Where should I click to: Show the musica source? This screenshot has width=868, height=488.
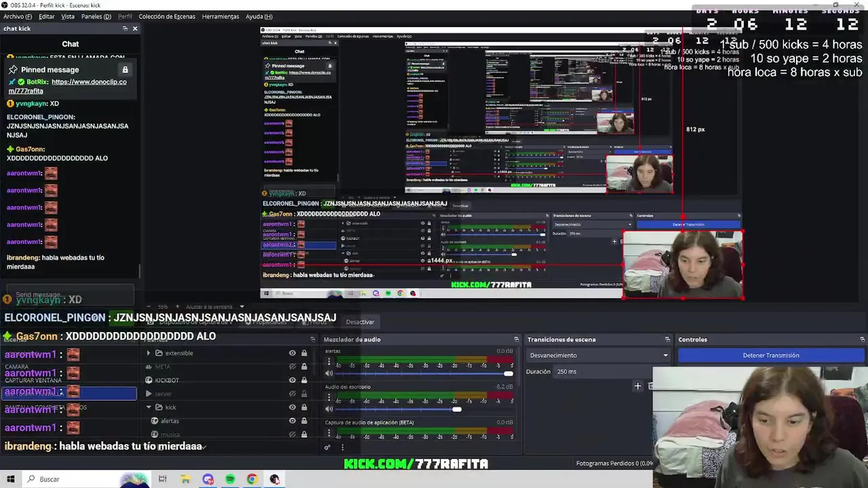(292, 434)
